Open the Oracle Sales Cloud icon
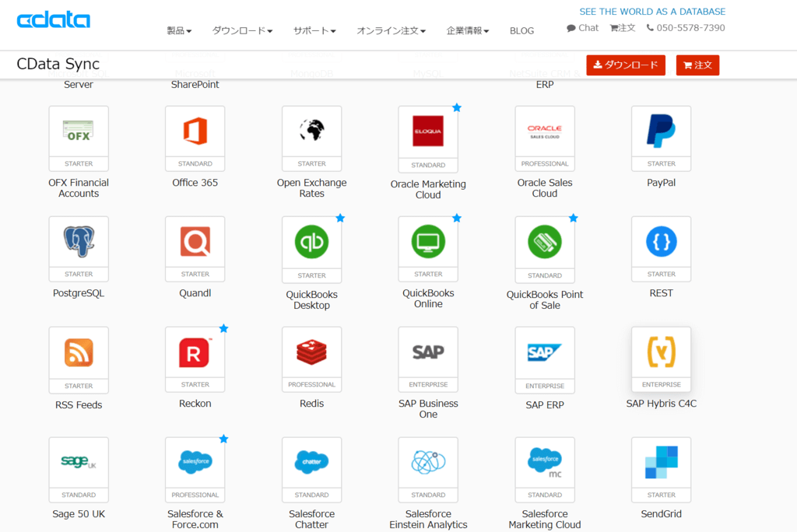 [x=544, y=131]
